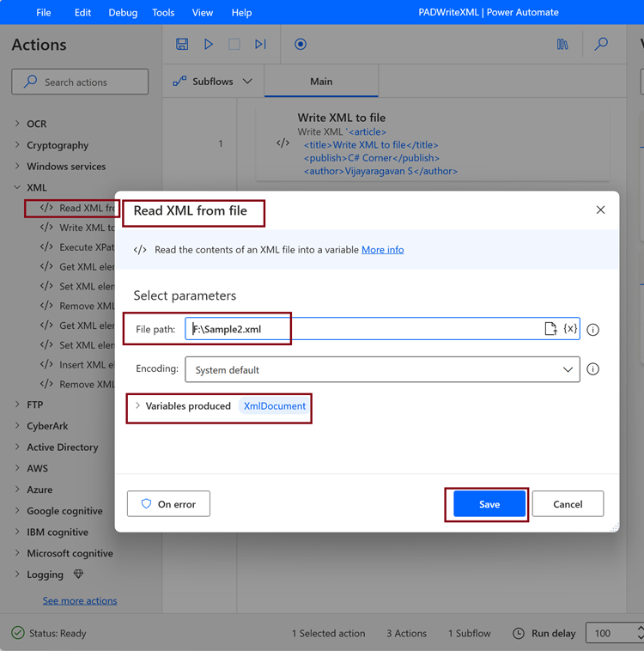
Task: Click the Run next action icon
Action: (260, 44)
